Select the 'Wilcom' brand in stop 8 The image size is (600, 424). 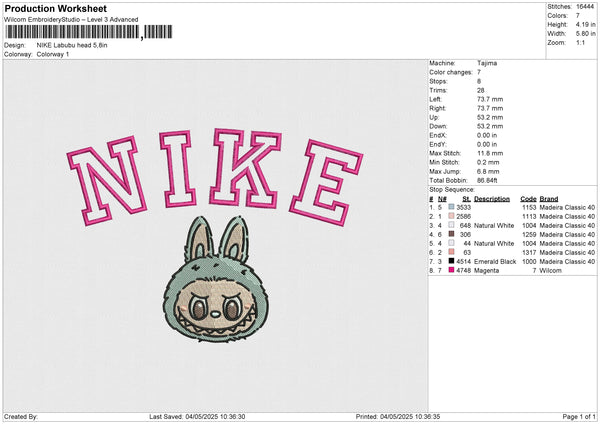click(x=550, y=270)
